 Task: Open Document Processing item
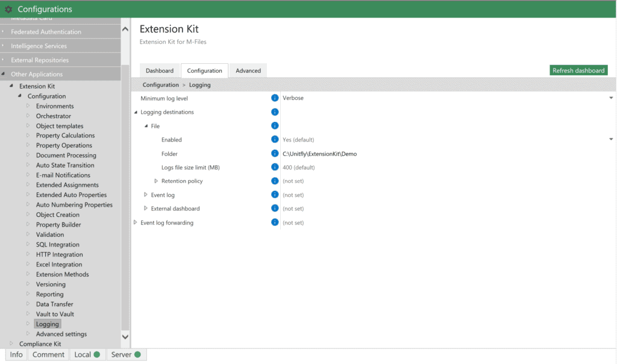point(66,155)
